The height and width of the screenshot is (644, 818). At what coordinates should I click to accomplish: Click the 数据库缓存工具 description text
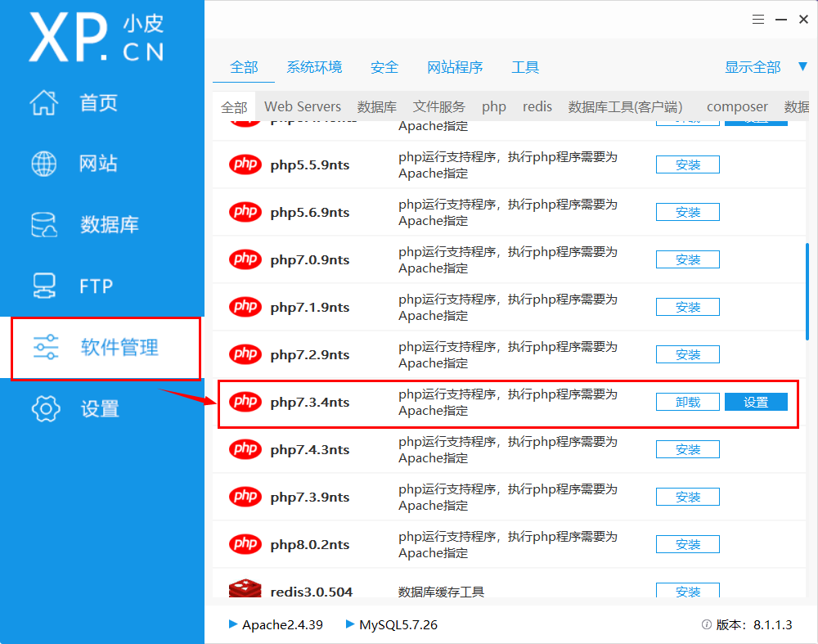pos(442,592)
